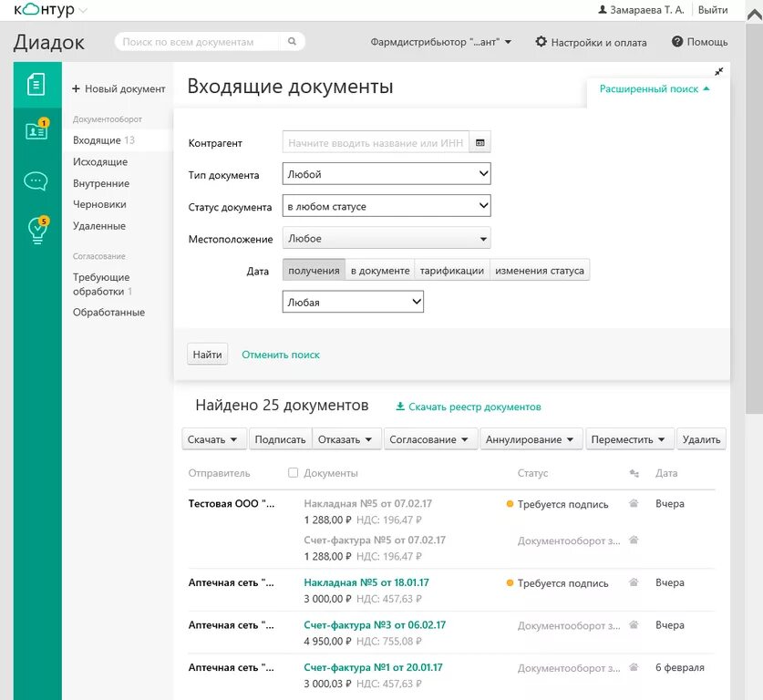763x700 pixels.
Task: Click the magnifier icon in document search
Action: [x=292, y=41]
